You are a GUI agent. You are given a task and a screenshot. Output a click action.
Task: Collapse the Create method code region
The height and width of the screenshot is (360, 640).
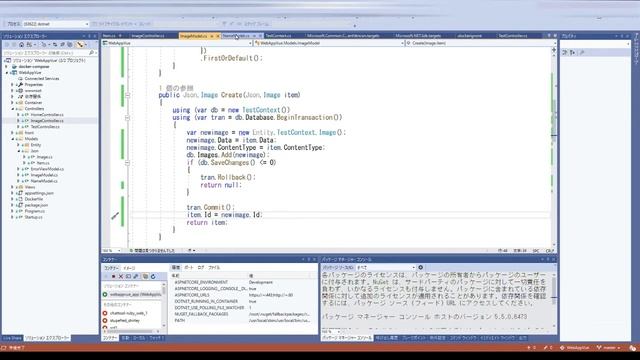(128, 95)
